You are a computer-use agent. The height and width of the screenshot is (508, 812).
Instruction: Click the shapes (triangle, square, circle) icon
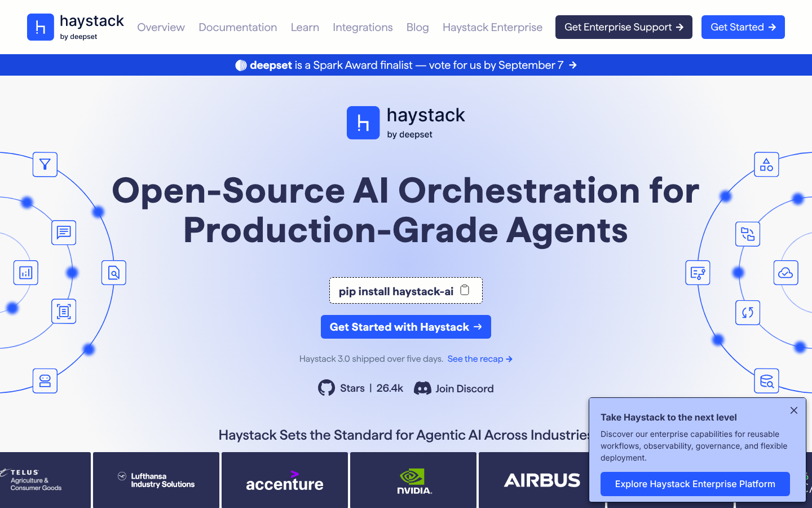(767, 165)
